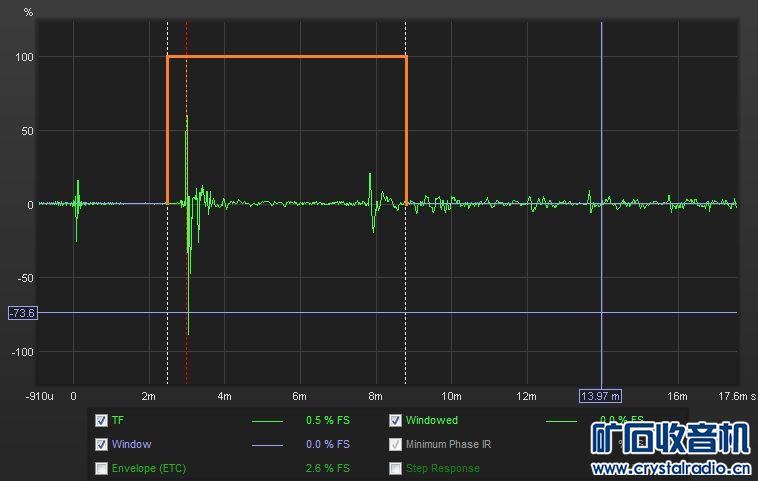Select the 13.97 m cursor time readout
758x481 pixels.
tap(600, 396)
